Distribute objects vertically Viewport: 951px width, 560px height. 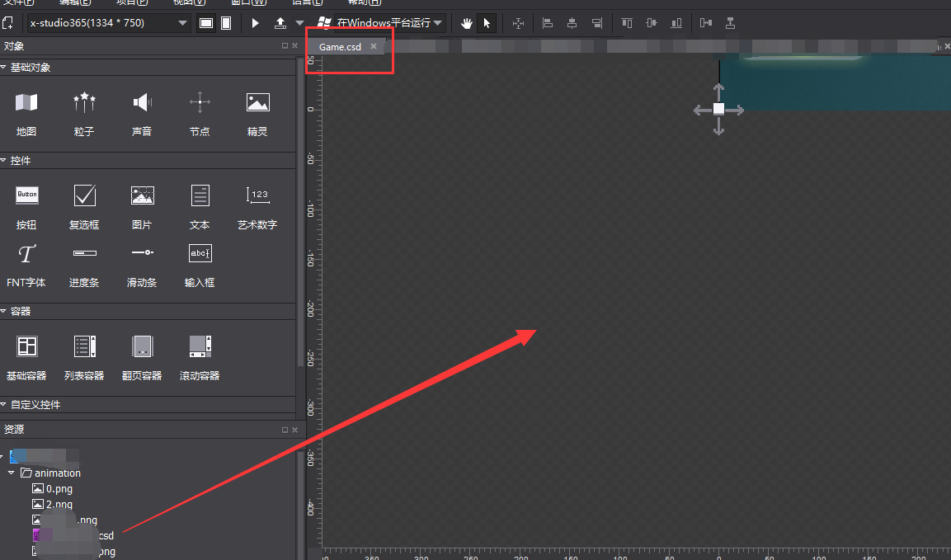tap(730, 23)
